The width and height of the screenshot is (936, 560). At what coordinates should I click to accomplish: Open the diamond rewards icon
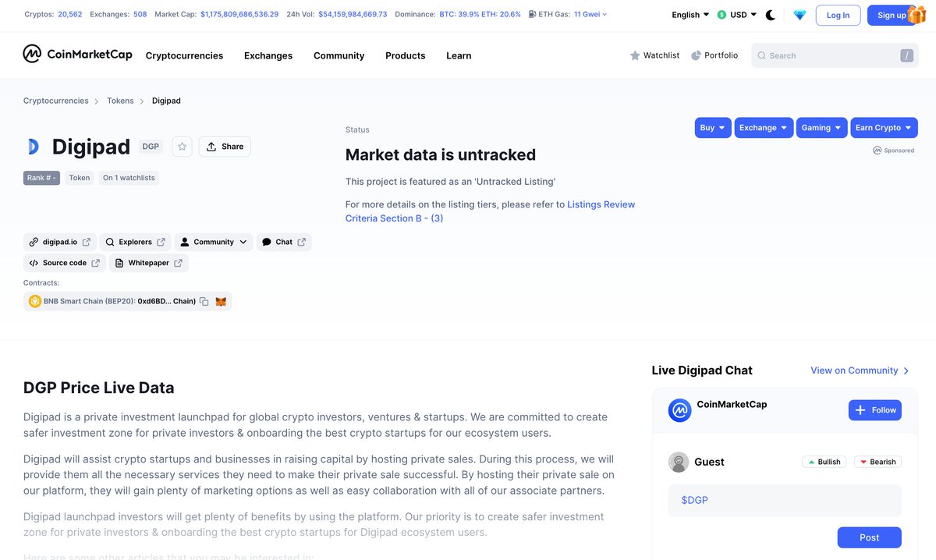click(799, 14)
